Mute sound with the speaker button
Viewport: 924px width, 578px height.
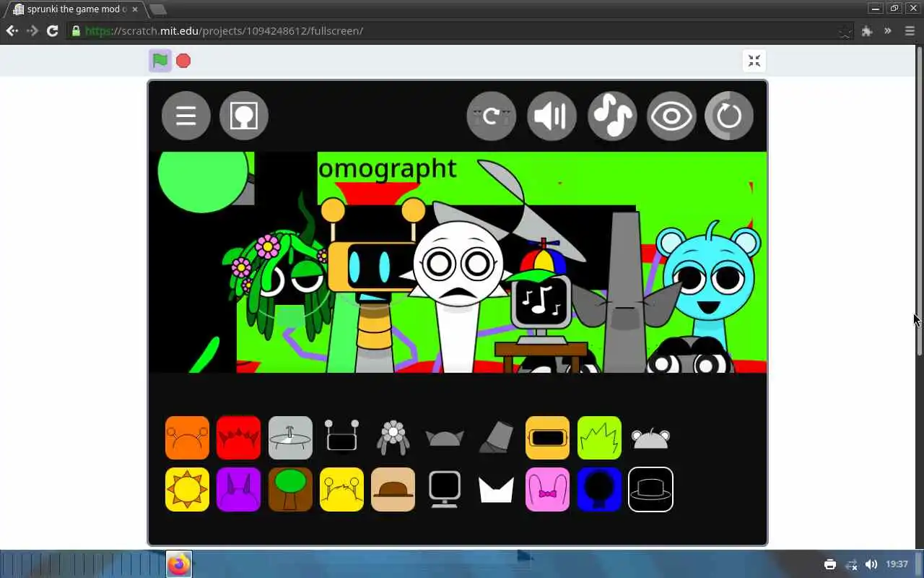click(x=552, y=116)
